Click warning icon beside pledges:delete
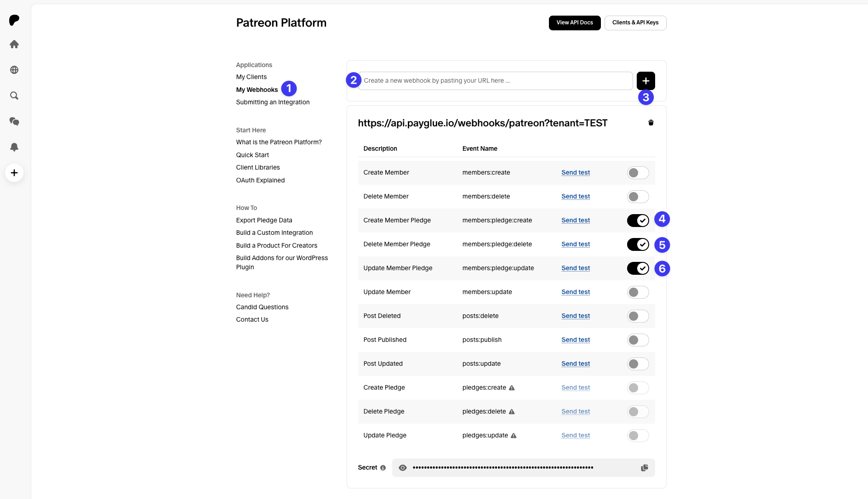This screenshot has height=499, width=868. point(512,412)
